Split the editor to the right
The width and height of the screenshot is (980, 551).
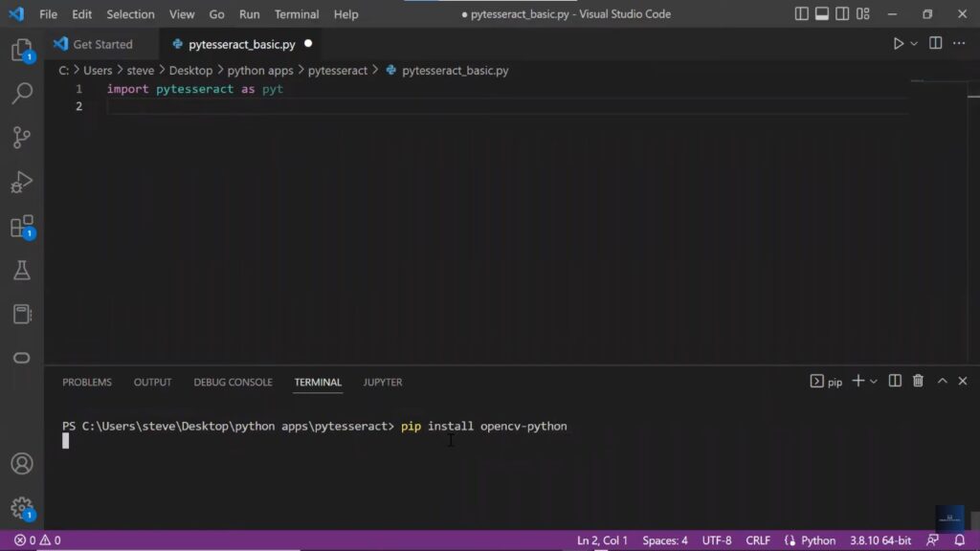936,43
